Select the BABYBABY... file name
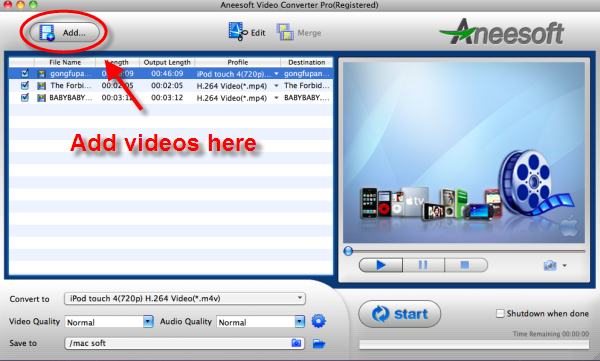The width and height of the screenshot is (600, 361). [x=71, y=98]
